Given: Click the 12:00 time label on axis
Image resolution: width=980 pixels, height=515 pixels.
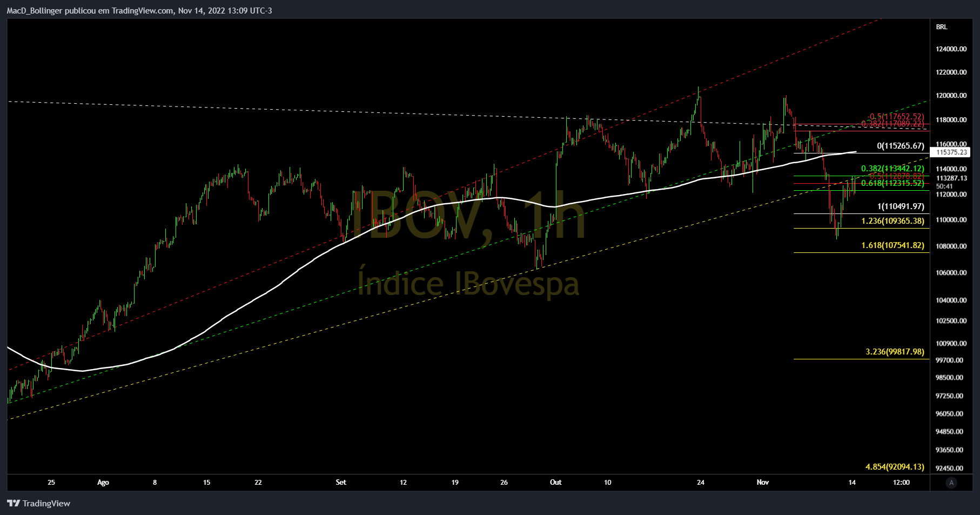Looking at the screenshot, I should pyautogui.click(x=901, y=483).
